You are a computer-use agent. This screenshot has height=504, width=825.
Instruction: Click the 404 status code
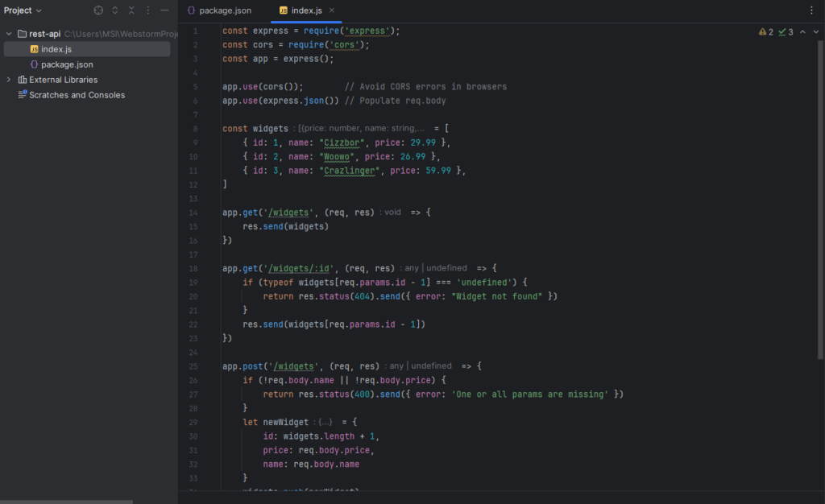click(x=362, y=296)
